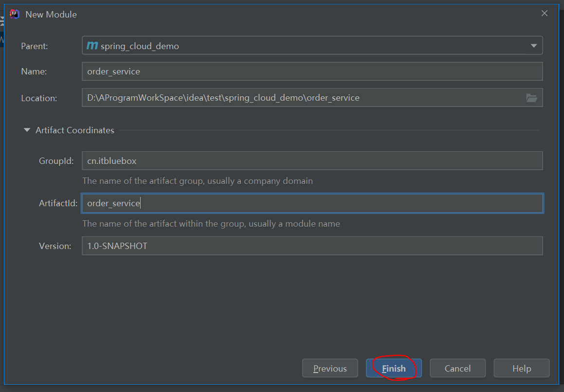Click the Parent field label
The image size is (564, 392).
click(35, 46)
